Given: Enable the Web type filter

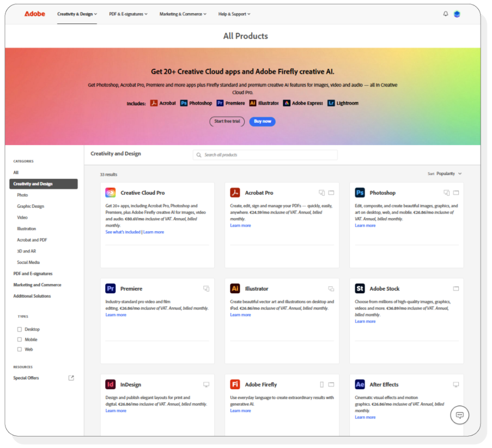Looking at the screenshot, I should (x=20, y=349).
